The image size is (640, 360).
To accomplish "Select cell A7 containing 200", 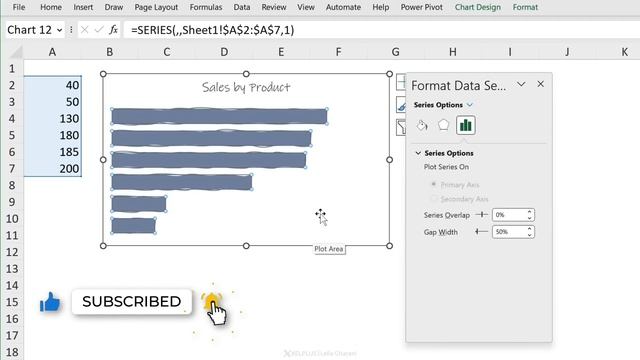I will (53, 169).
